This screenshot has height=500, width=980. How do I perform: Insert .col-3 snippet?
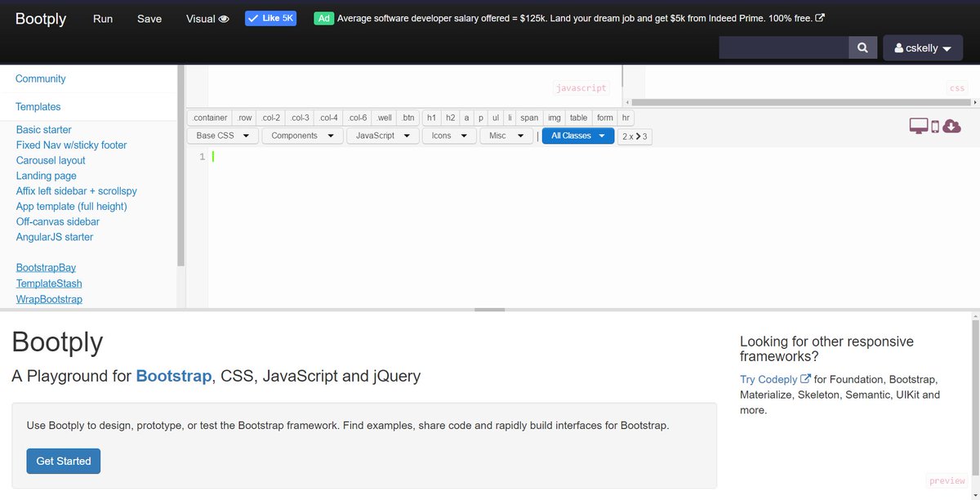pos(300,118)
